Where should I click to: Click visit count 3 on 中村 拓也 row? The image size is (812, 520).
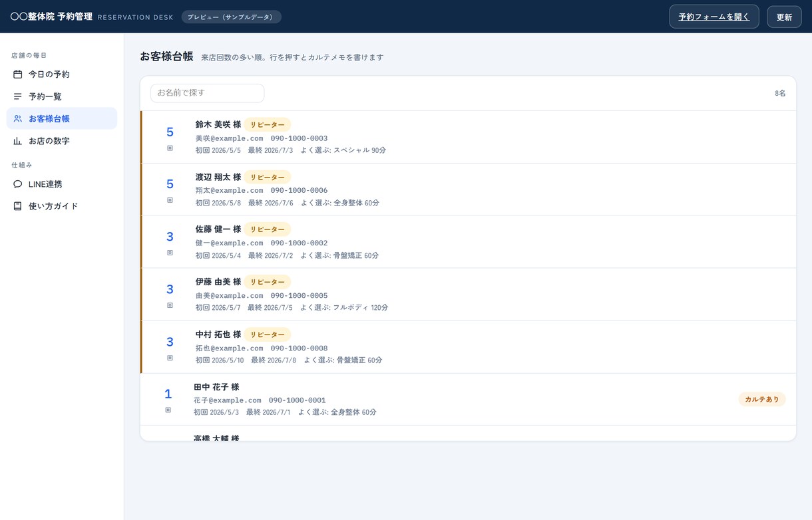point(170,342)
